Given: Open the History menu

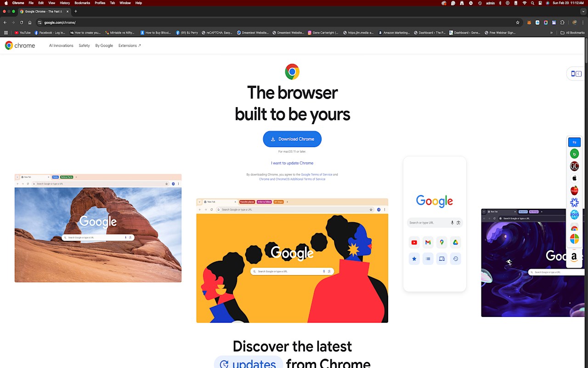Looking at the screenshot, I should click(65, 3).
